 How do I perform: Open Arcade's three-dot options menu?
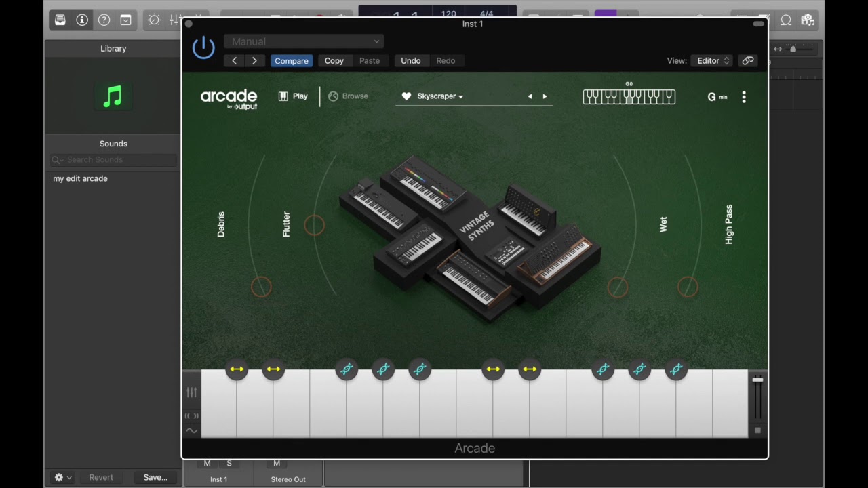click(744, 97)
